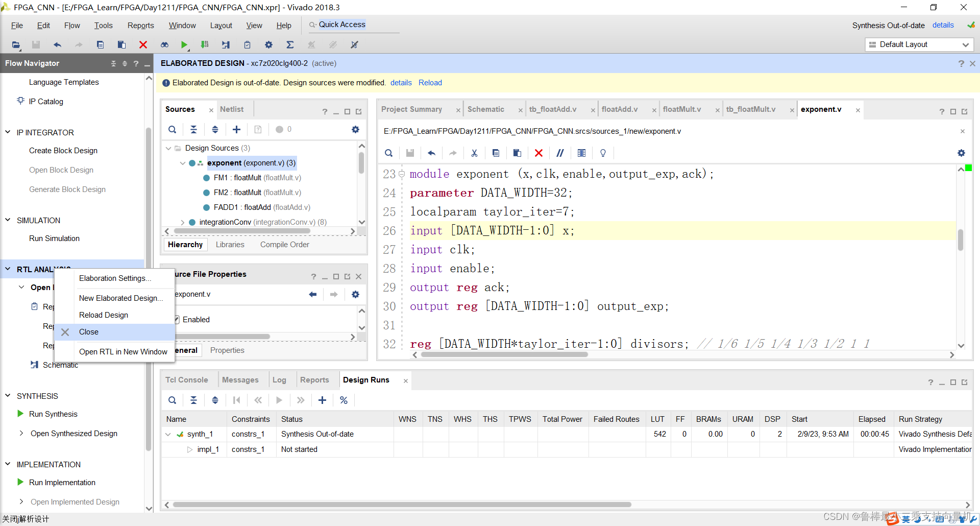The width and height of the screenshot is (980, 526).
Task: Click the search icon in Sources panel
Action: (173, 130)
